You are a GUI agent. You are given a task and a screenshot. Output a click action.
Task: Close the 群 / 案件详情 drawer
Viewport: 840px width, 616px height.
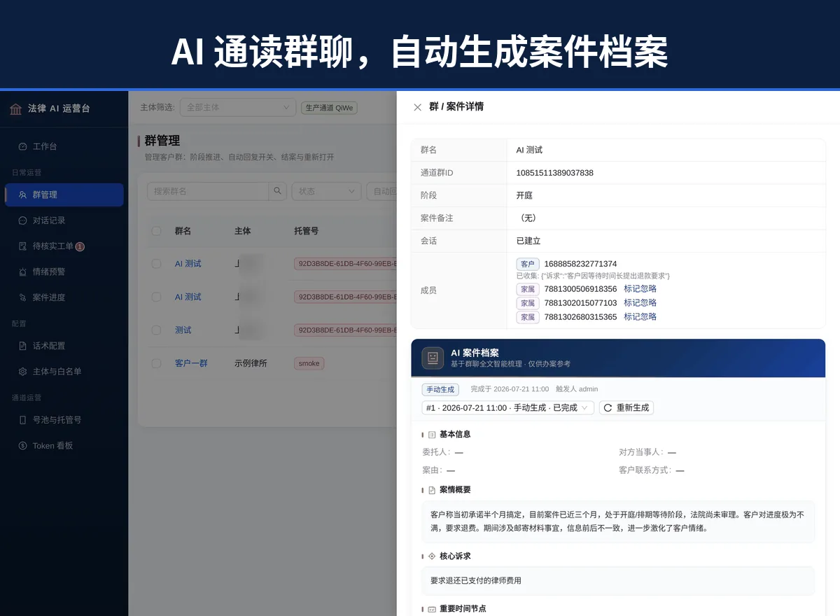(417, 107)
